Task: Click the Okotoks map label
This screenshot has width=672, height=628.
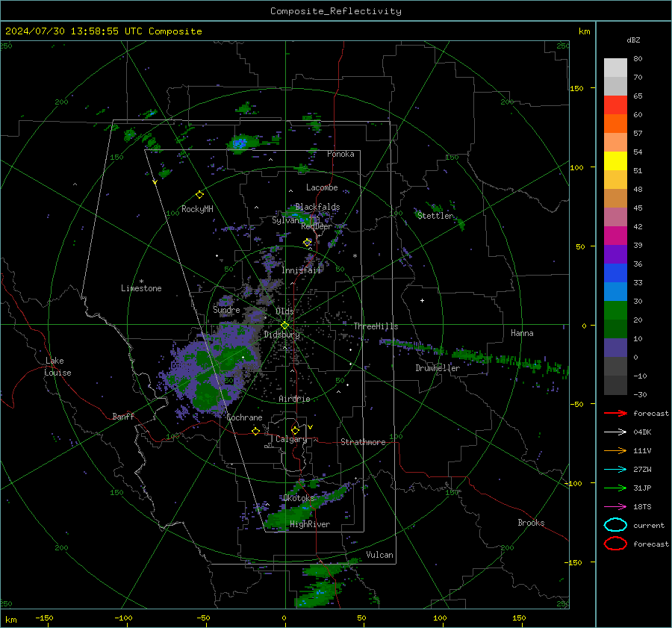Action: (299, 497)
